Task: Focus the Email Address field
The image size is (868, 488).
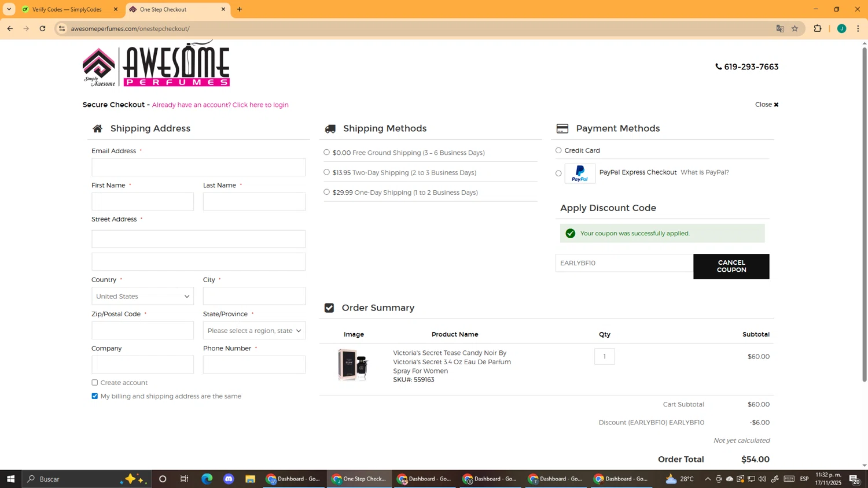Action: [198, 167]
